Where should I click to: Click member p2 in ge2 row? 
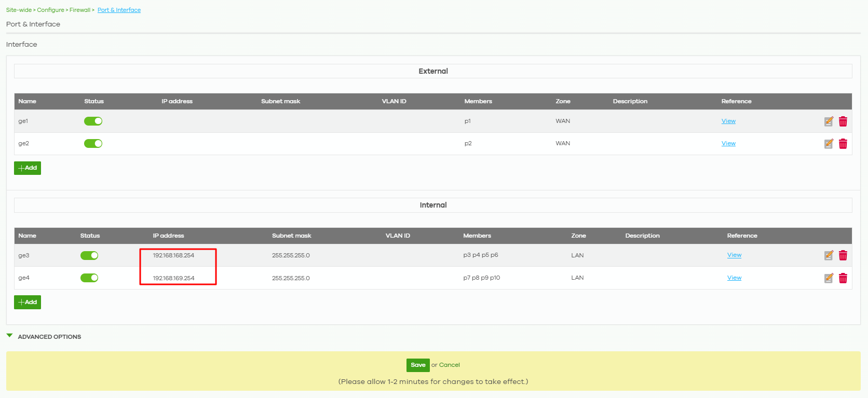(x=468, y=143)
